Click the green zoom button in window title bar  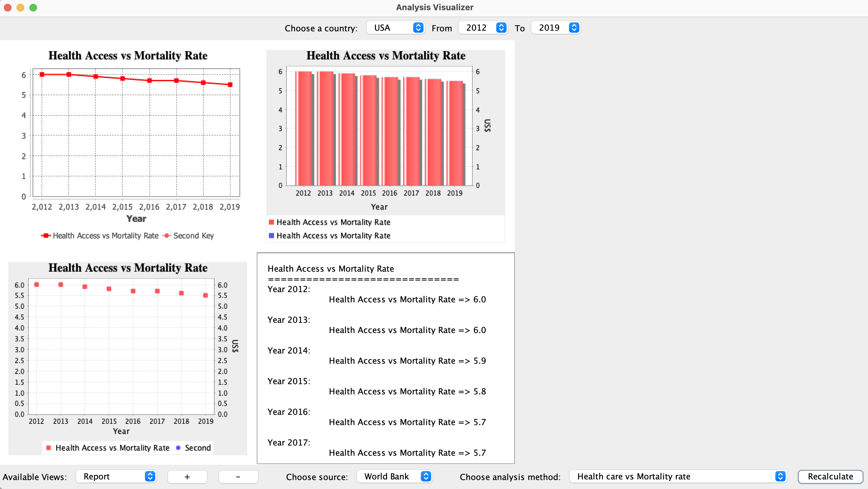coord(33,7)
